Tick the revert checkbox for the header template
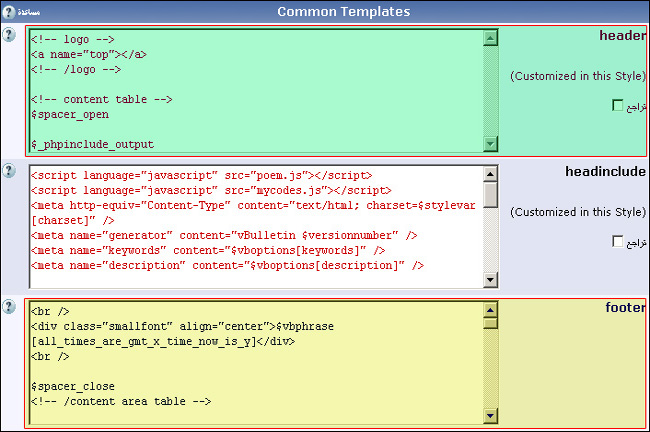This screenshot has width=650, height=432. click(x=617, y=105)
